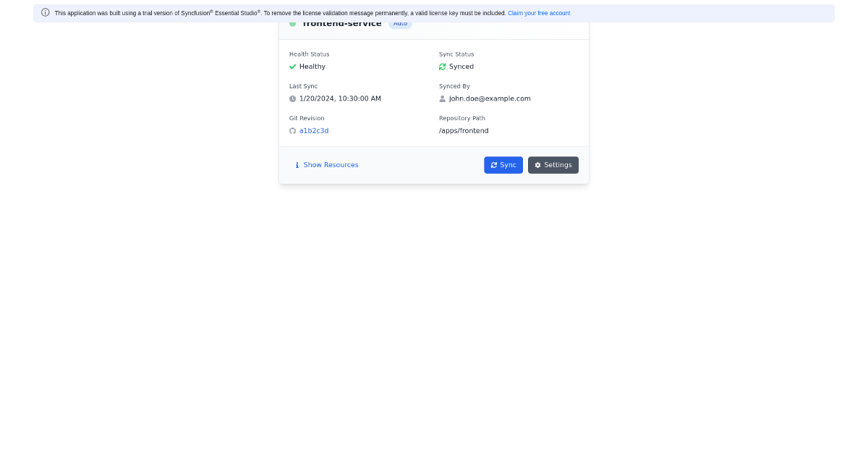The image size is (868, 456).
Task: Click the green health status dot beside frontend-service
Action: pos(292,23)
